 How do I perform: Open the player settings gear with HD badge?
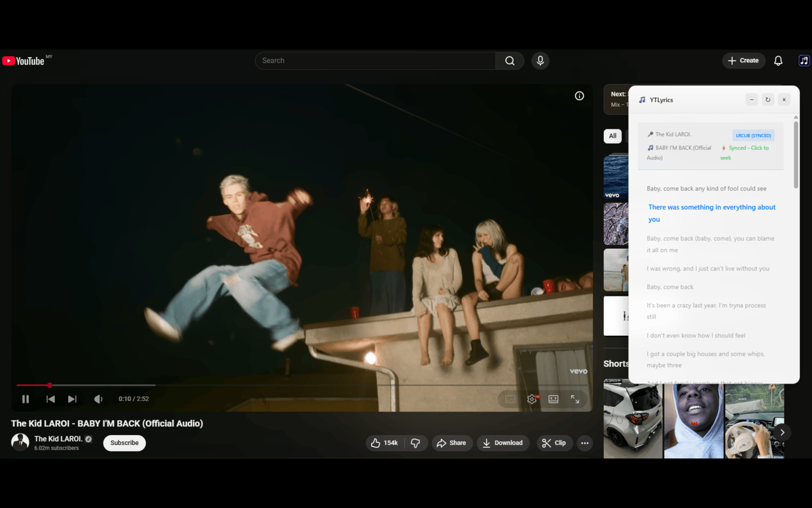point(532,399)
